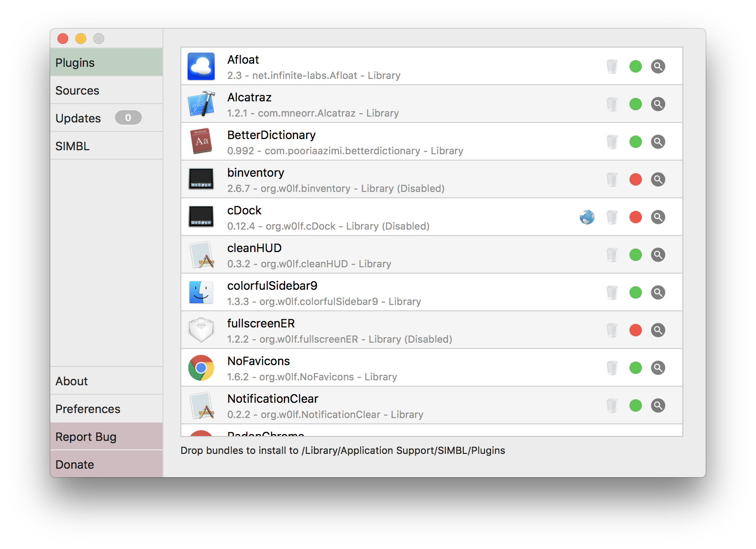This screenshot has width=756, height=549.
Task: Click the Updates count badge showing 0
Action: pyautogui.click(x=128, y=118)
